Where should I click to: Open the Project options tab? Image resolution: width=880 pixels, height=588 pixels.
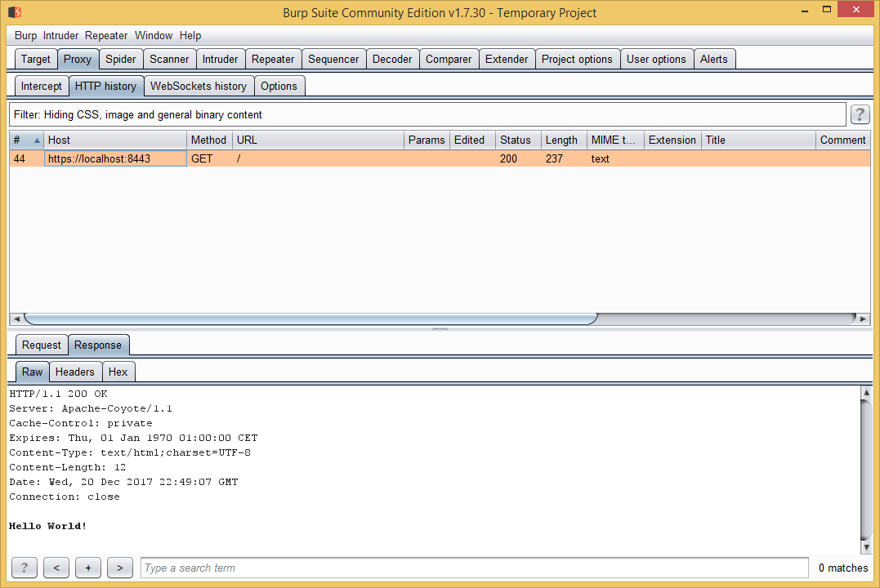(x=577, y=59)
